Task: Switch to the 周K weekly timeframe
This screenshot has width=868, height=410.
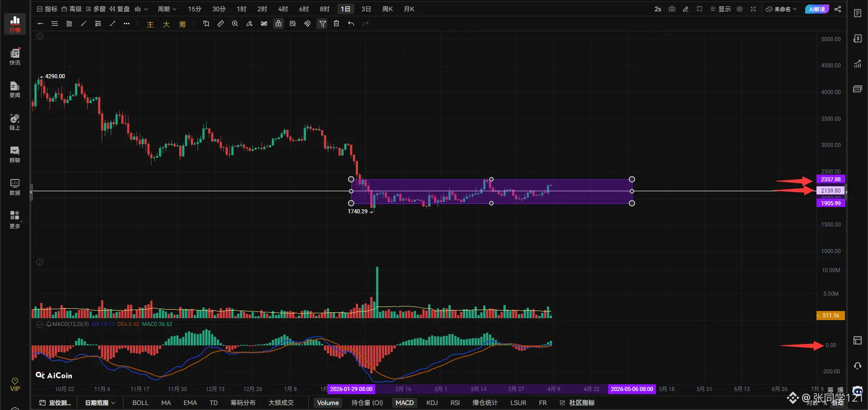Action: [387, 9]
